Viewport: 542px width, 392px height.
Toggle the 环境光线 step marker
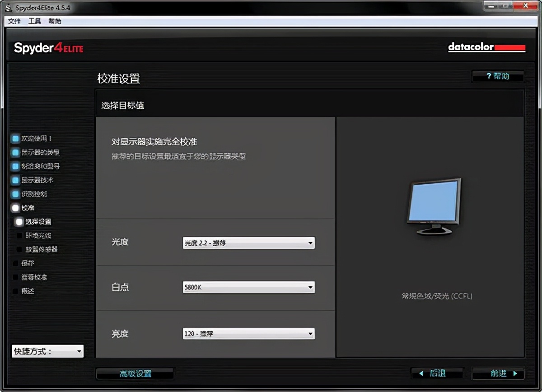[x=19, y=235]
